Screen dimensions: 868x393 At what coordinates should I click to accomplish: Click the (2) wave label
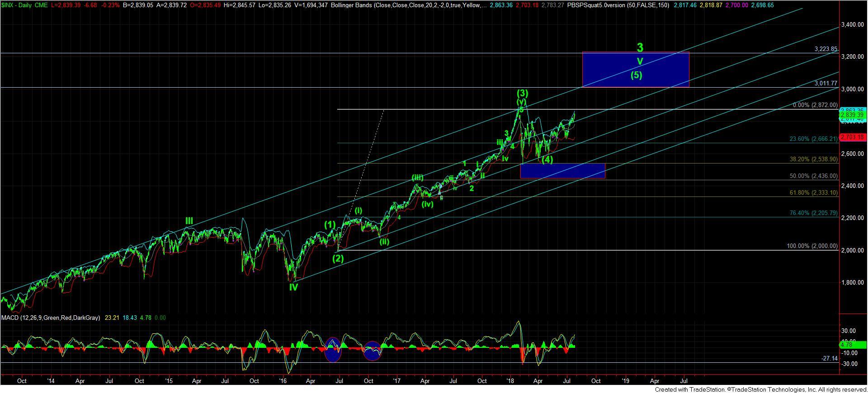pyautogui.click(x=338, y=258)
